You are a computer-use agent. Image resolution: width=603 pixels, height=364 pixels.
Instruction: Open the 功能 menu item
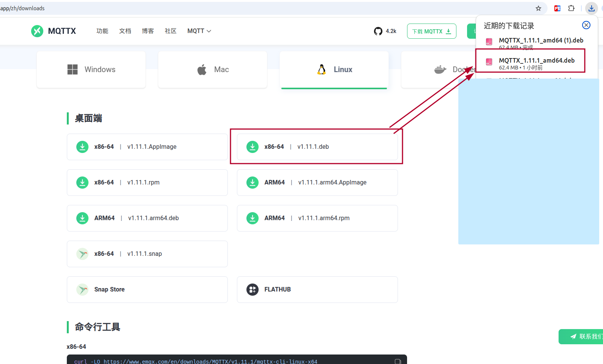pos(102,31)
